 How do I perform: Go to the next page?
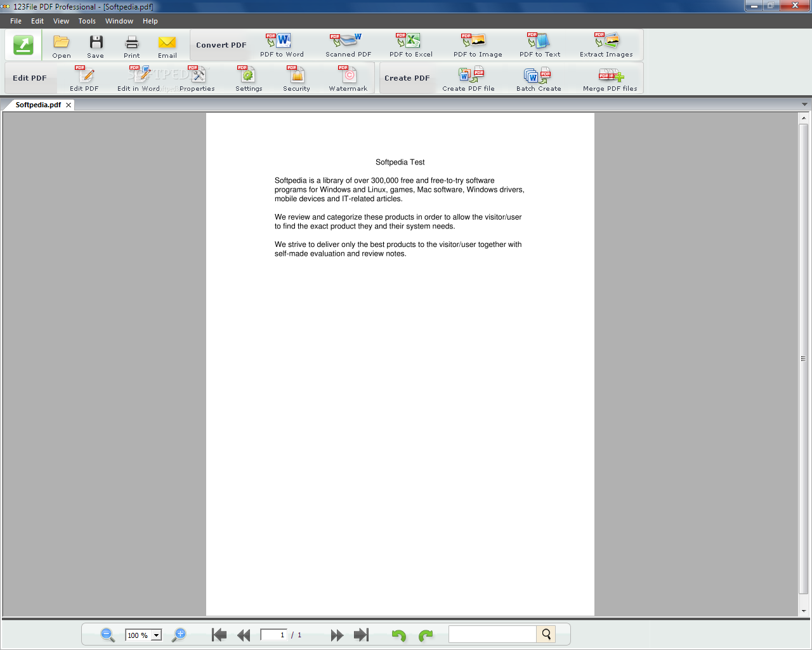(337, 635)
